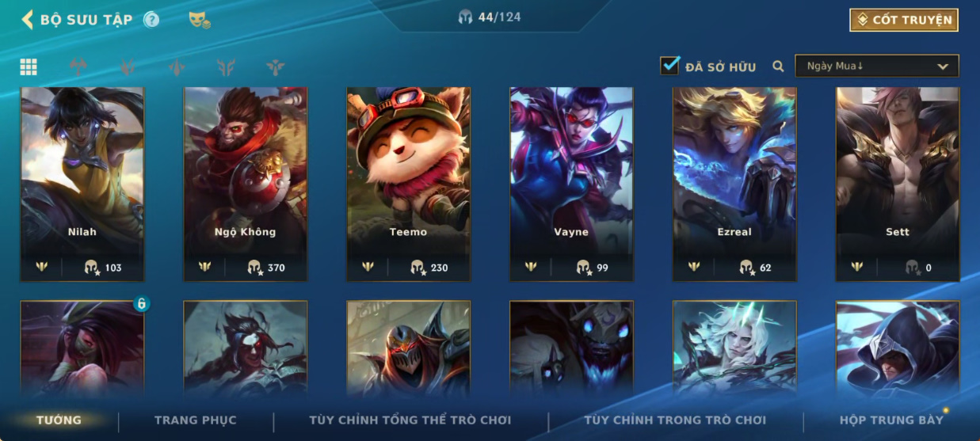Click the dropdown arrow next to Ngày Mua
The height and width of the screenshot is (441, 980).
[943, 67]
